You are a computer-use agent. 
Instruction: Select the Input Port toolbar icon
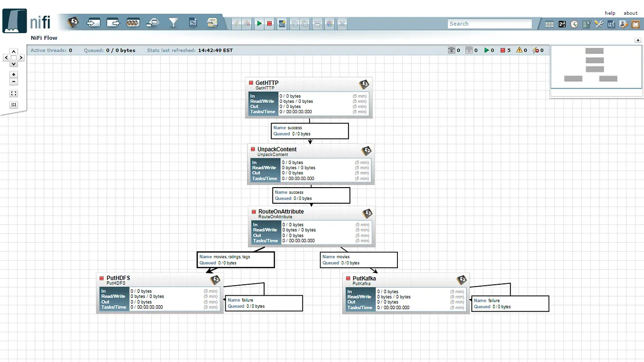click(x=93, y=23)
